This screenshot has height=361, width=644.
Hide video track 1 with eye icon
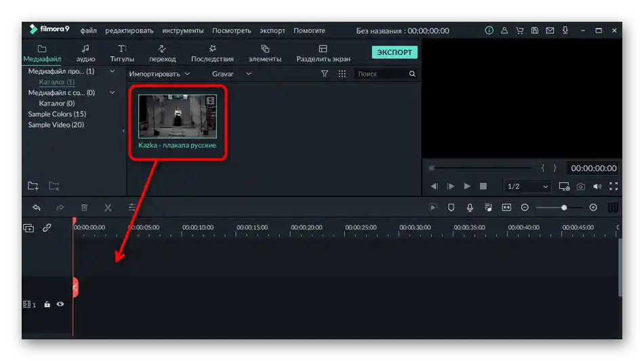[60, 304]
